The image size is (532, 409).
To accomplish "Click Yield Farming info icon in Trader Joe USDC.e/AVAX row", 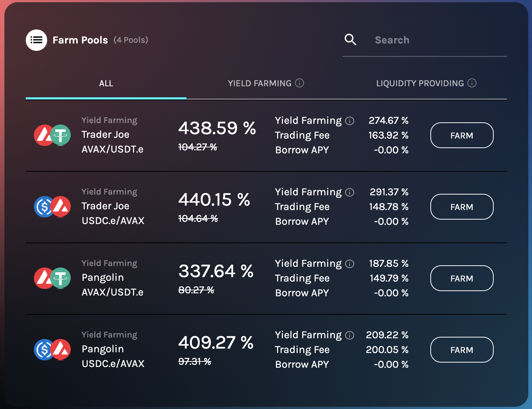I will coord(350,192).
